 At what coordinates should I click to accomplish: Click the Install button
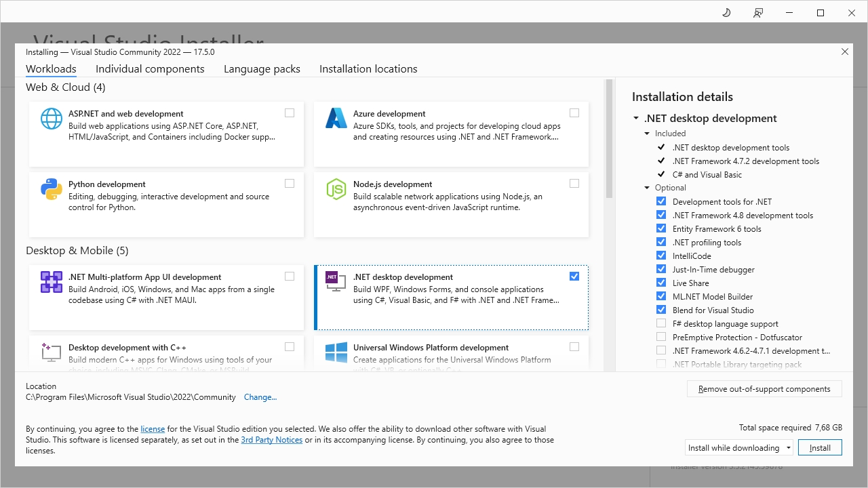click(x=820, y=447)
